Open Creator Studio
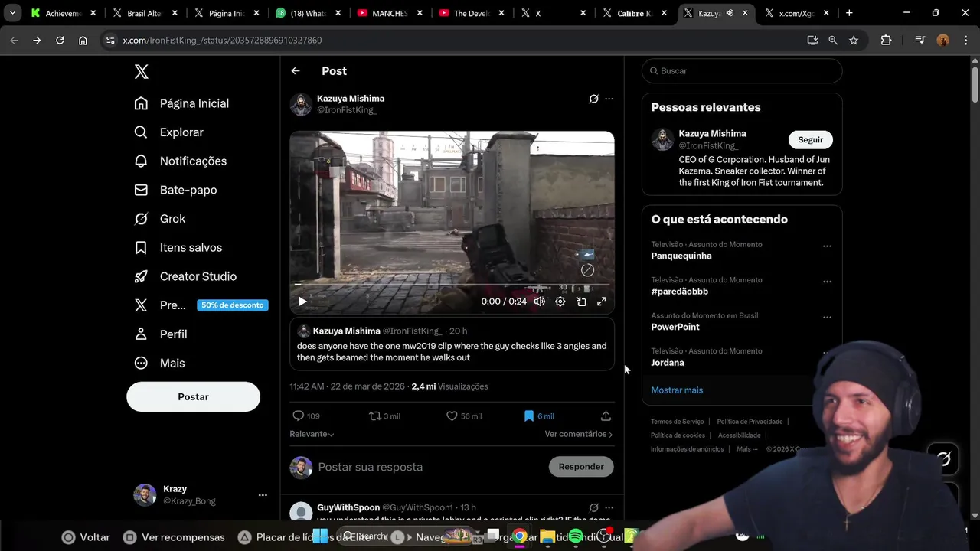The image size is (980, 551). coord(185,276)
